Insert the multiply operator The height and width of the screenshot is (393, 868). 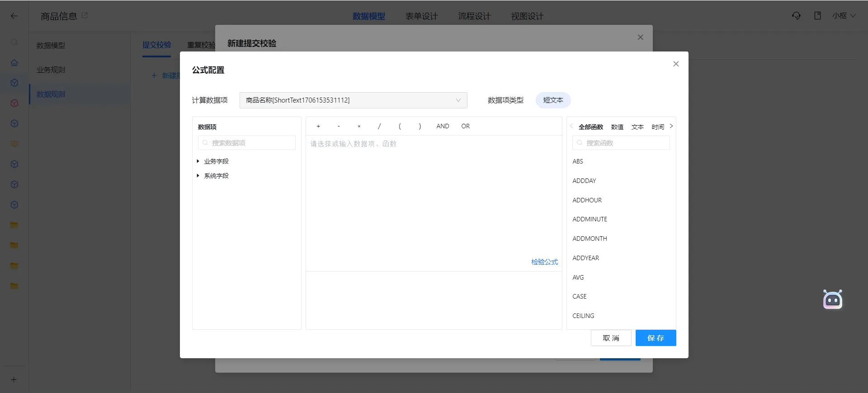[359, 126]
